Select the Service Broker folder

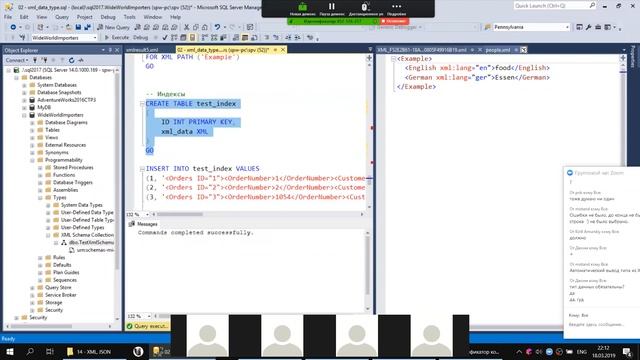(60, 295)
